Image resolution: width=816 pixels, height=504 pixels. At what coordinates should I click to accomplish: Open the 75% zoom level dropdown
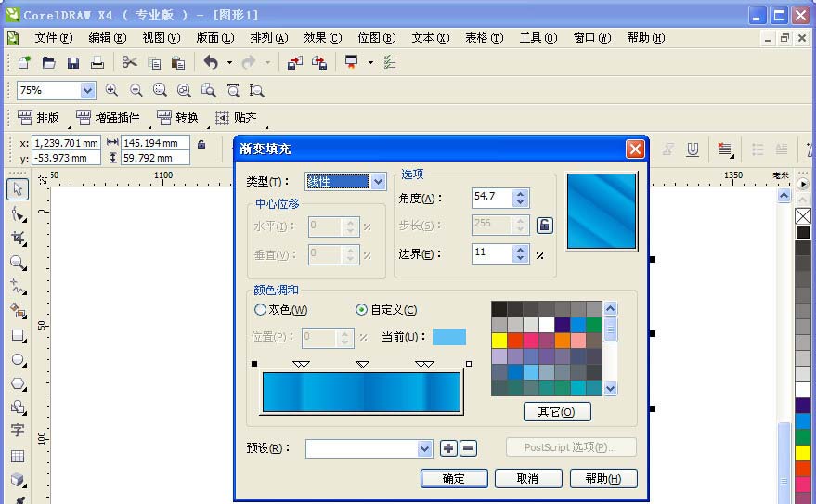(x=87, y=91)
